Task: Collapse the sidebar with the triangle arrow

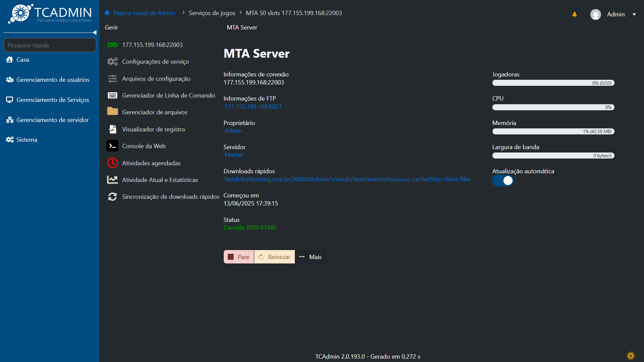Action: click(95, 33)
